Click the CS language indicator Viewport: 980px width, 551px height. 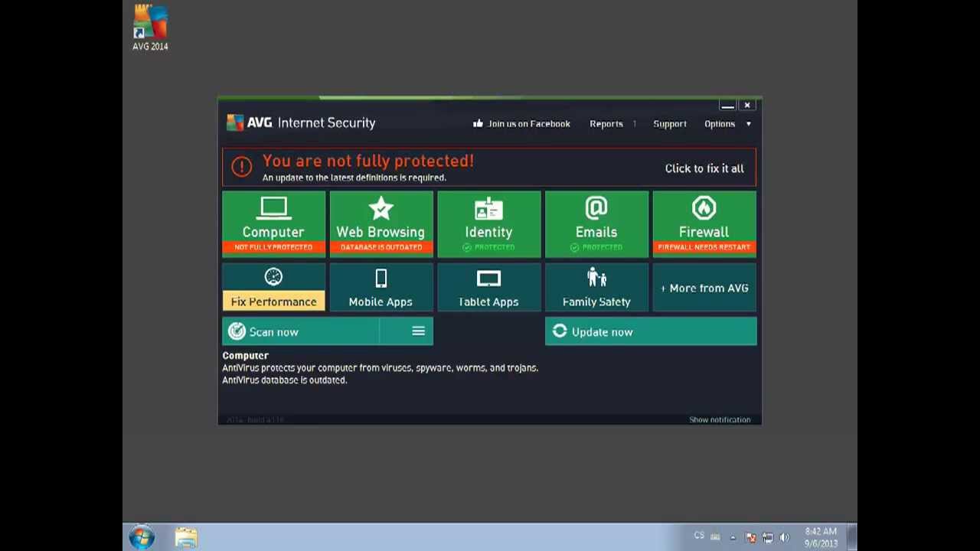(699, 536)
